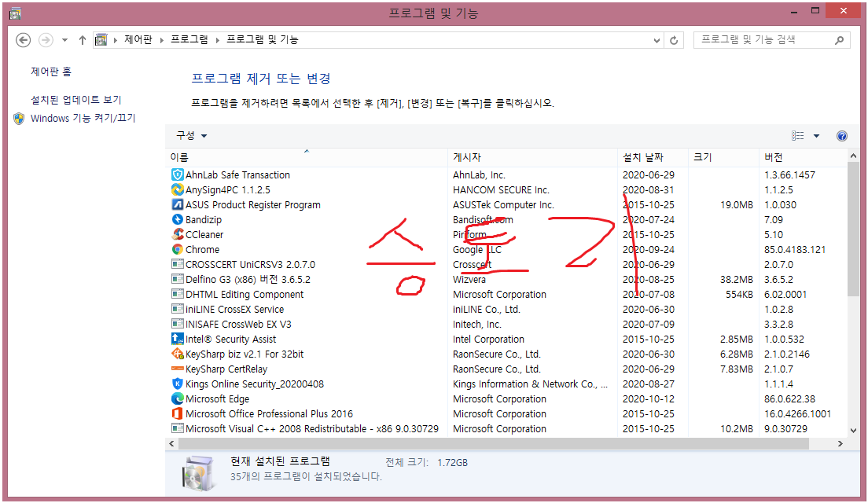Open the address bar history dropdown
The height and width of the screenshot is (503, 868).
click(x=657, y=40)
